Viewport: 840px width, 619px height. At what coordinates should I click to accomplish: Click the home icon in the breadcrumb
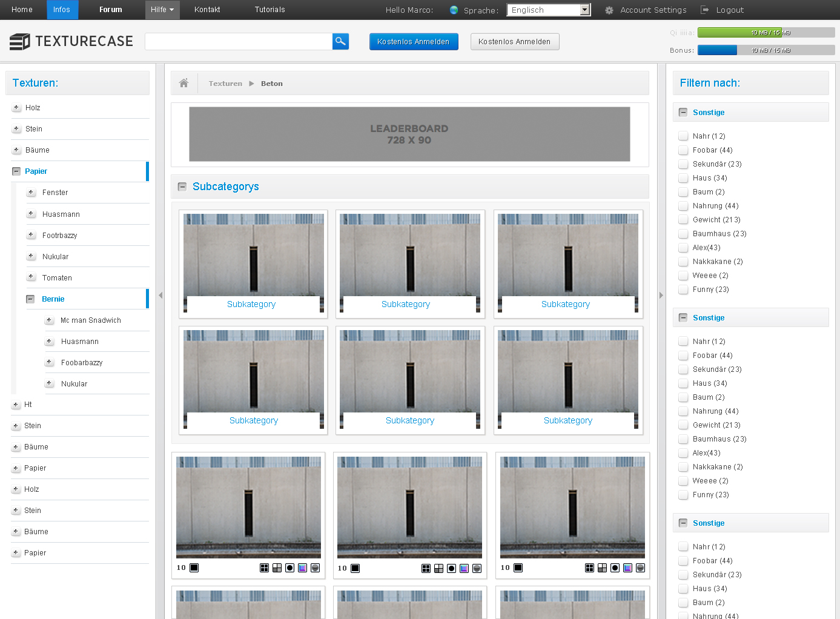click(184, 83)
